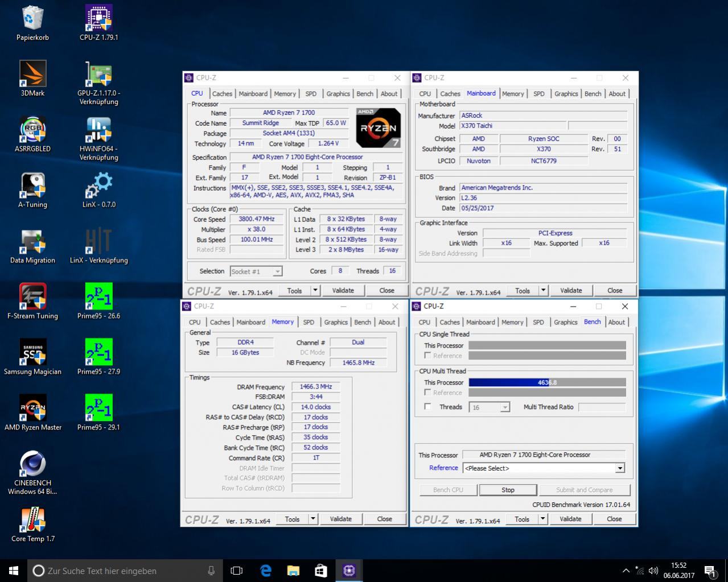
Task: Select the Prime95 - 29.1 desktop icon
Action: pos(99,413)
